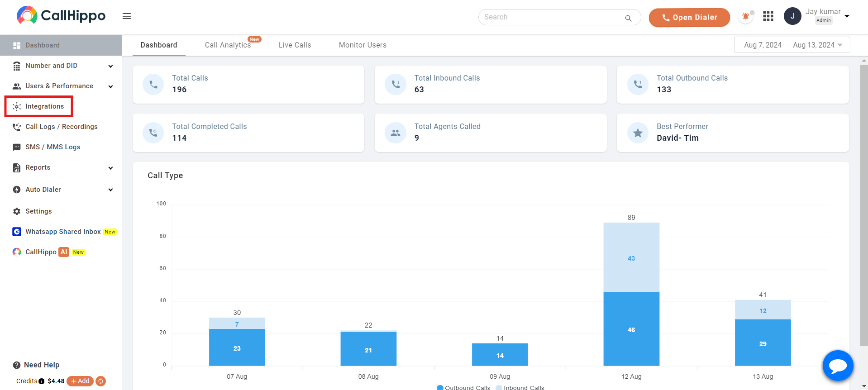
Task: Click the Reports document icon
Action: coord(17,168)
